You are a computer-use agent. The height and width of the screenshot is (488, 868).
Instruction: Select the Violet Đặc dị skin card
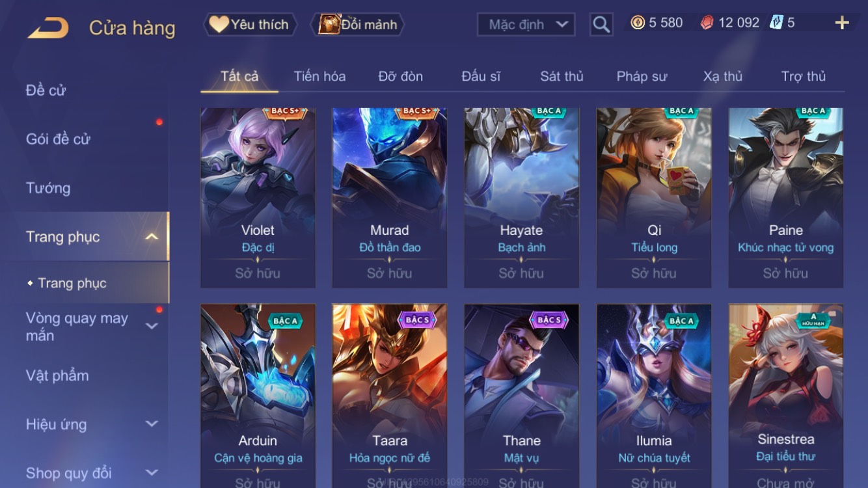pos(258,198)
